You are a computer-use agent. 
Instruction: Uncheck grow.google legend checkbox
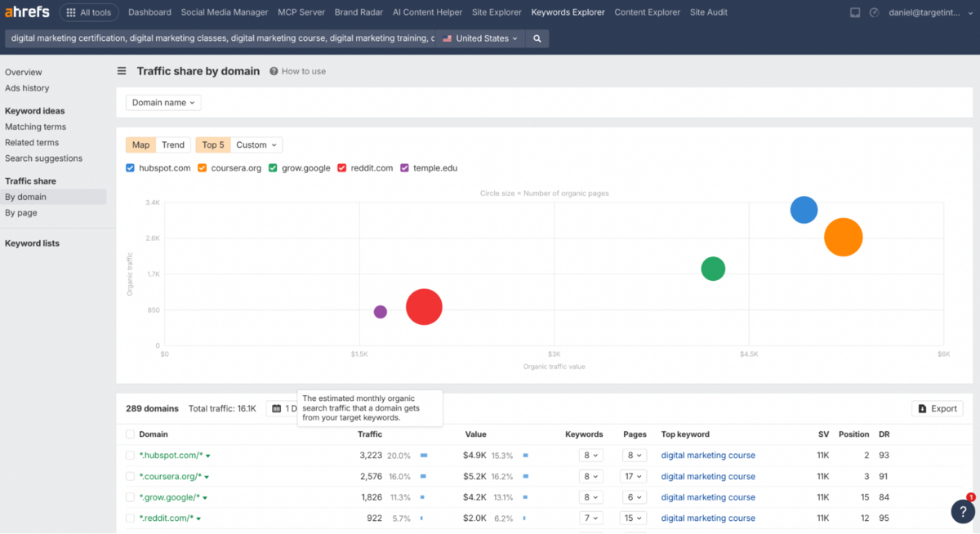click(273, 168)
